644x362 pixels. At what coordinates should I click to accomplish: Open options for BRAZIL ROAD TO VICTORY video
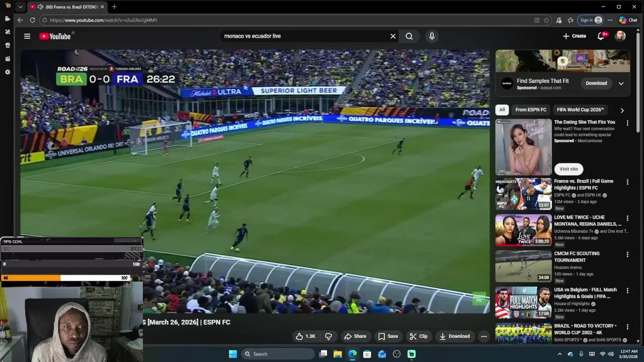click(x=627, y=327)
